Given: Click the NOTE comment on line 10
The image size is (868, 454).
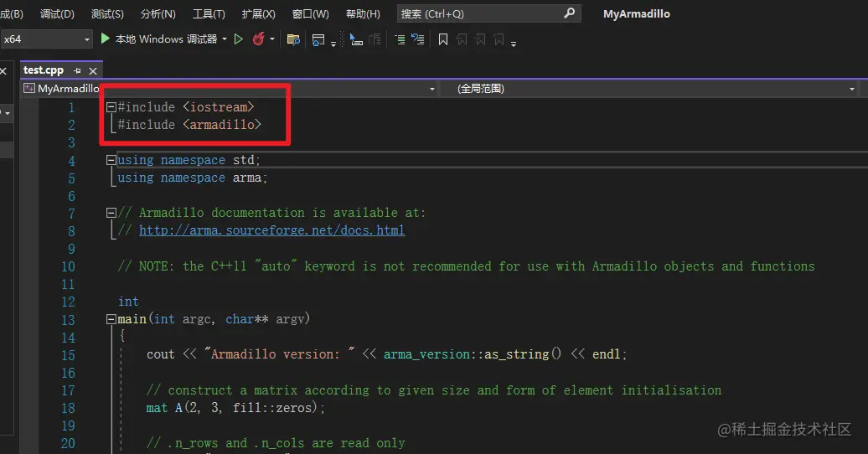Looking at the screenshot, I should coord(466,266).
